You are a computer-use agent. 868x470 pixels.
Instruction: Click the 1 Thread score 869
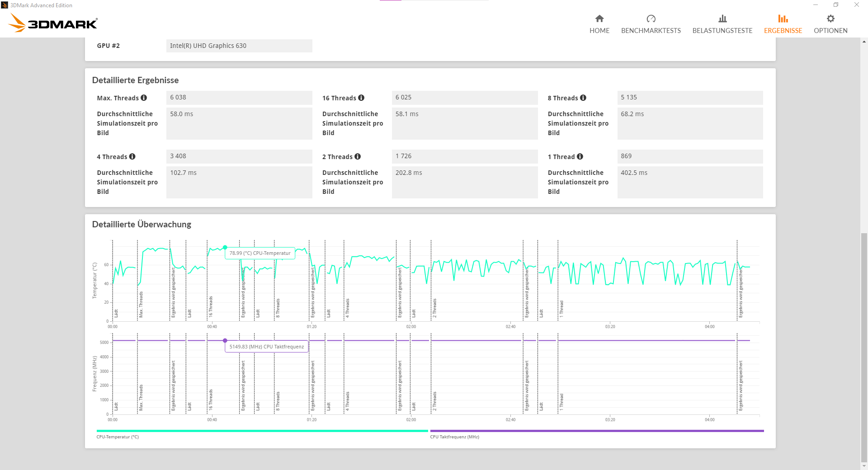click(x=690, y=156)
